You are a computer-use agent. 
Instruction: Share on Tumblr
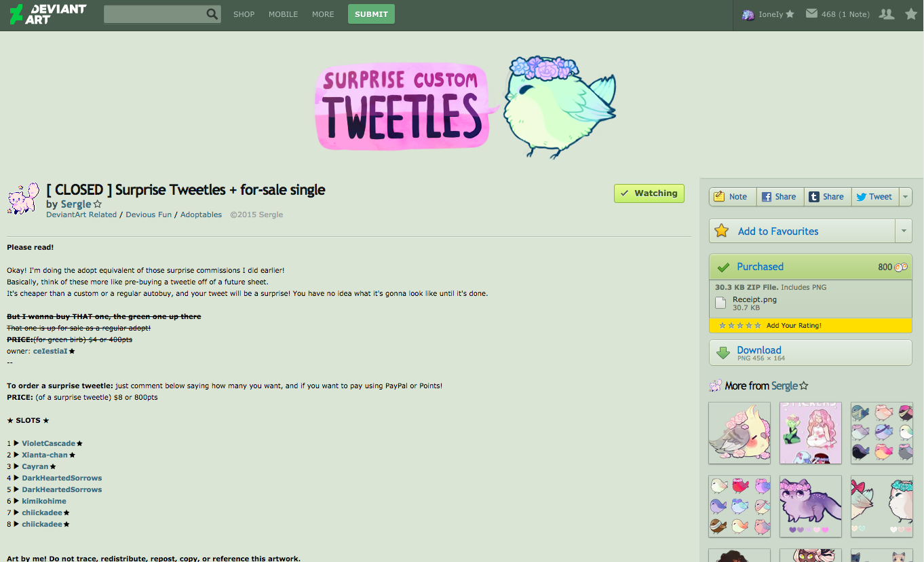826,197
